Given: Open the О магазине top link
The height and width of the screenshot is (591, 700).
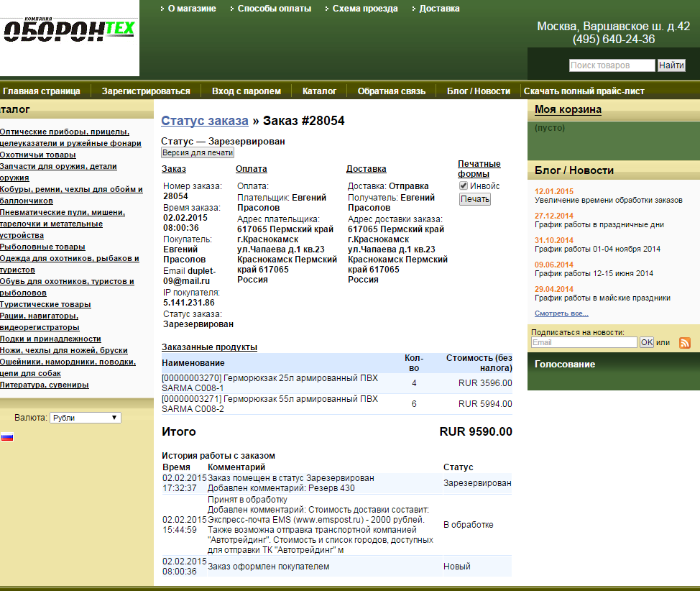Looking at the screenshot, I should tap(192, 9).
